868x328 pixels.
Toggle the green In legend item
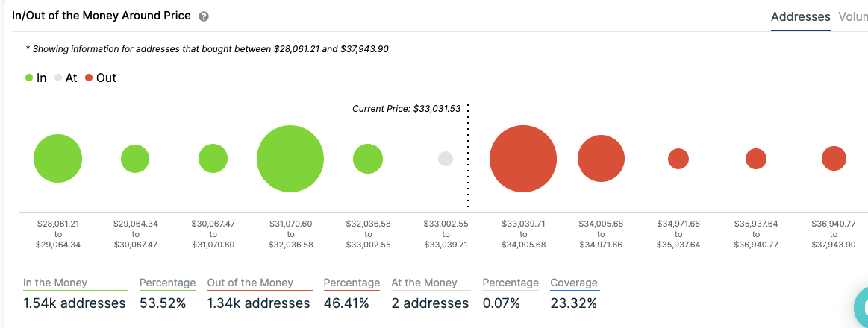[36, 78]
